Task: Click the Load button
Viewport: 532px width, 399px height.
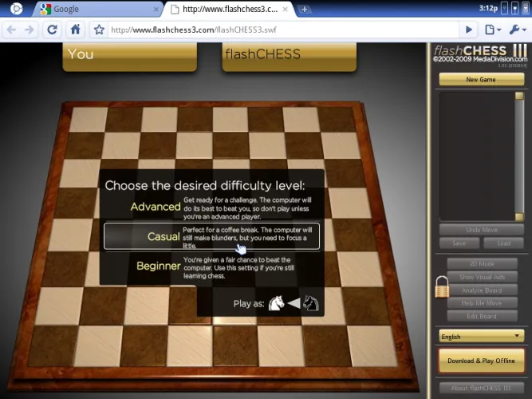Action: point(504,243)
